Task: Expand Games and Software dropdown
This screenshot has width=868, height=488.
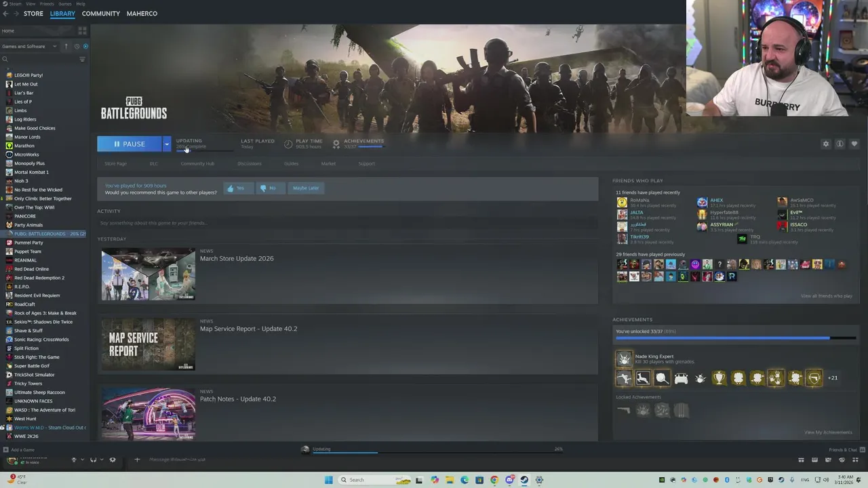Action: 28,46
